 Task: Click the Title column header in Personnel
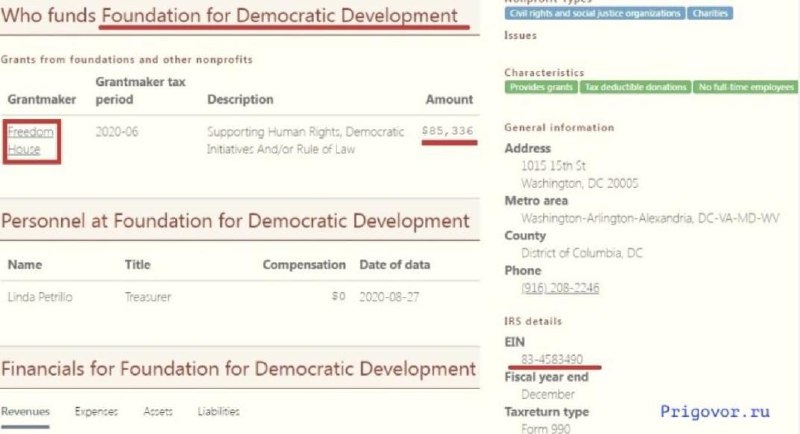(x=138, y=265)
